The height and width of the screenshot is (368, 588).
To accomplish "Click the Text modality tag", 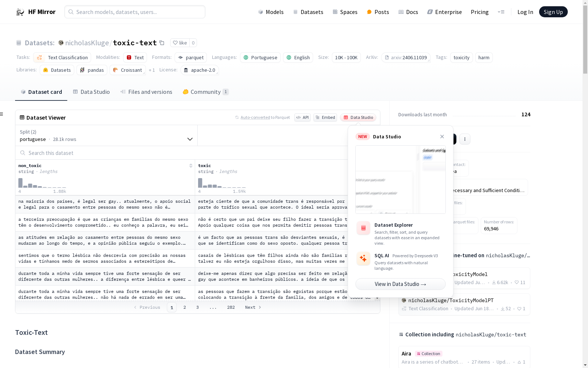I will [x=135, y=57].
